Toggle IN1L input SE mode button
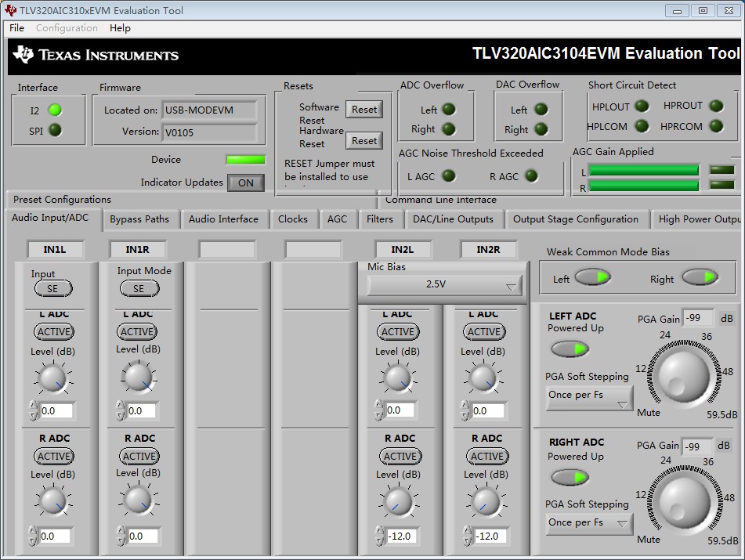The image size is (745, 560). click(53, 288)
